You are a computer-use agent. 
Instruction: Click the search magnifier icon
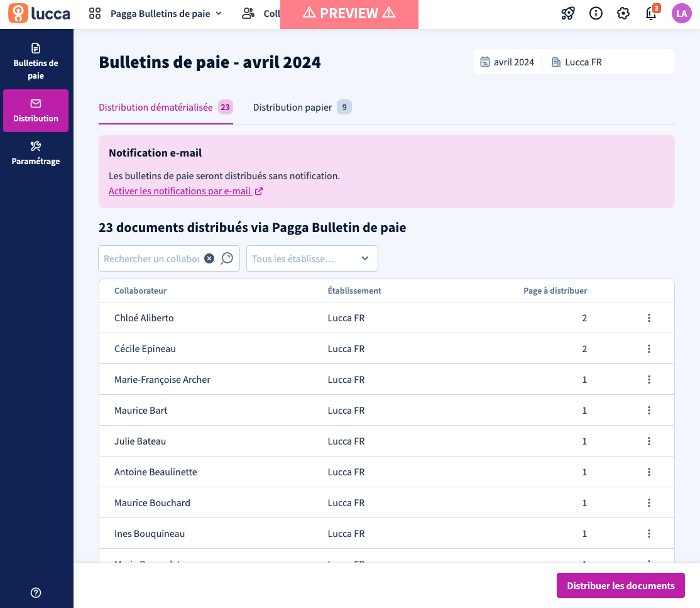[x=227, y=258]
